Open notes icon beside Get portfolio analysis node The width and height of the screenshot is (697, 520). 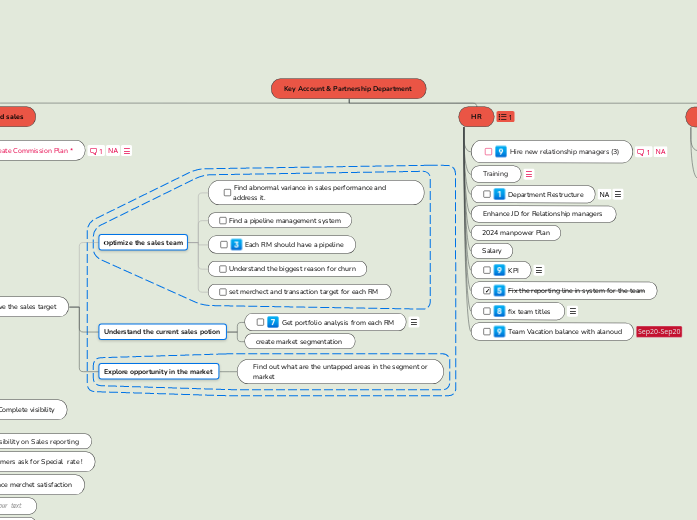coord(414,322)
